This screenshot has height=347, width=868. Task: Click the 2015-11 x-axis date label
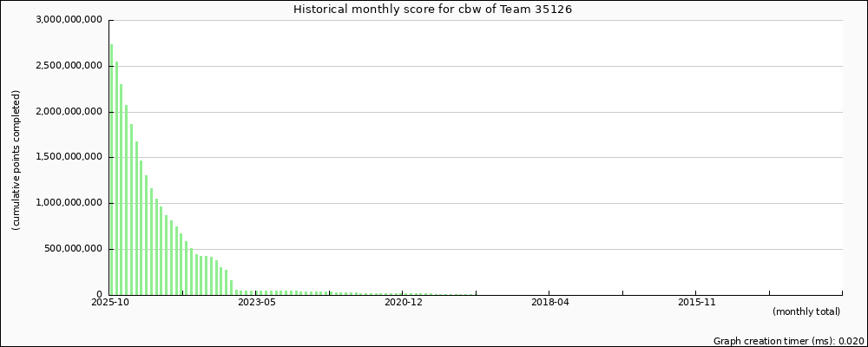tap(696, 303)
